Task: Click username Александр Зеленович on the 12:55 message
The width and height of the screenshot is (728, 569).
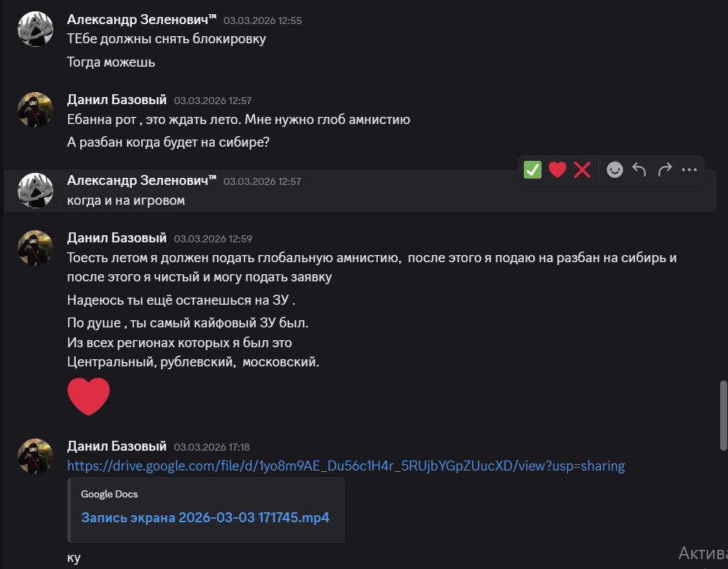Action: tap(142, 20)
